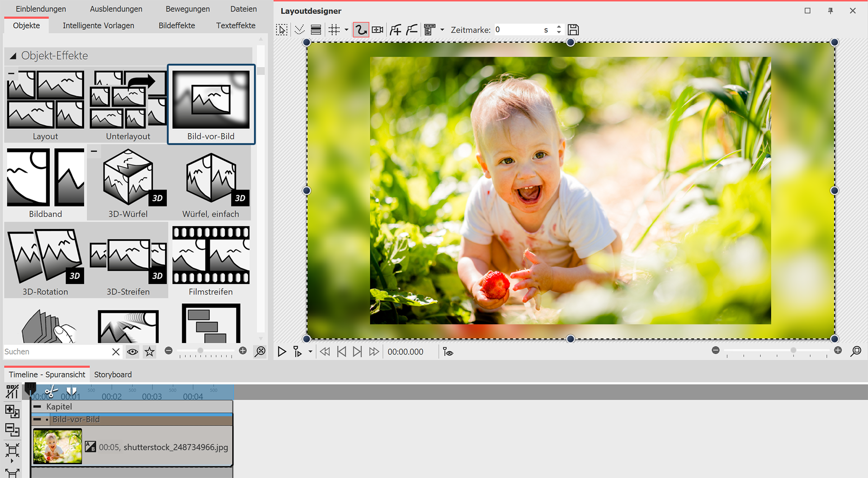The image size is (868, 478).
Task: Click the camera pan tool icon
Action: [377, 30]
